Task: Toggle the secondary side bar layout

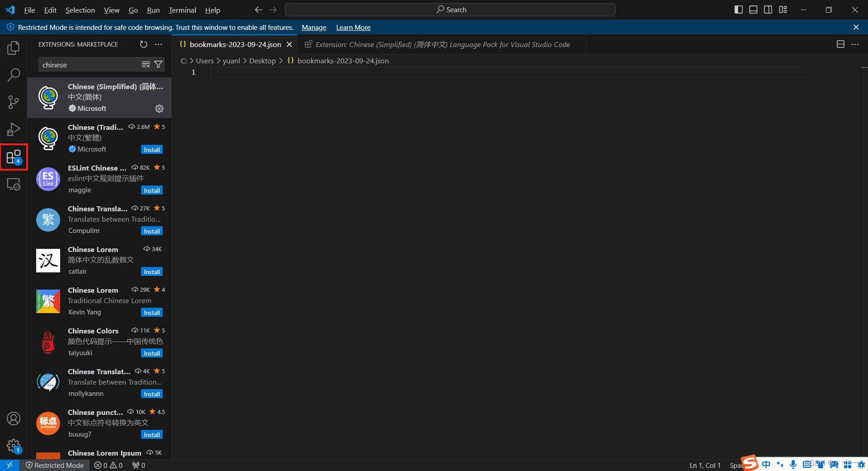Action: click(x=768, y=10)
